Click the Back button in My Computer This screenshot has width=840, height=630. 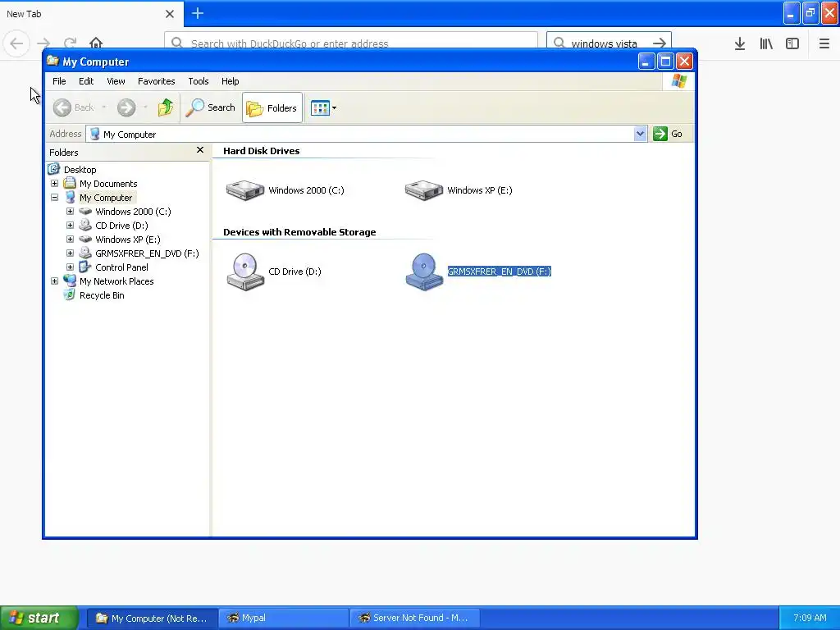74,107
